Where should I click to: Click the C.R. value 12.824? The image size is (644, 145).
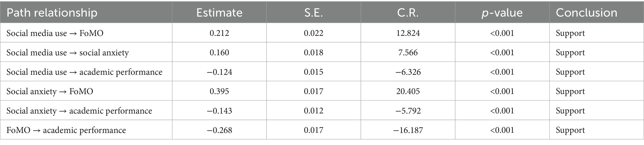coord(408,33)
